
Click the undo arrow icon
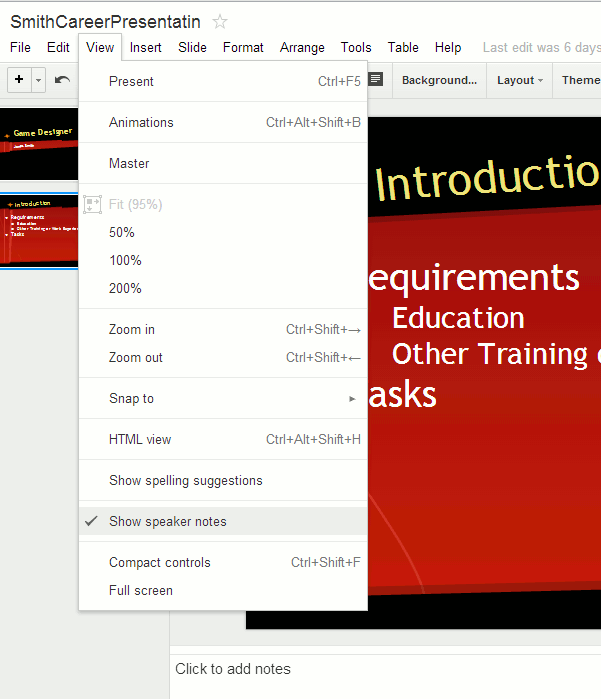click(62, 80)
